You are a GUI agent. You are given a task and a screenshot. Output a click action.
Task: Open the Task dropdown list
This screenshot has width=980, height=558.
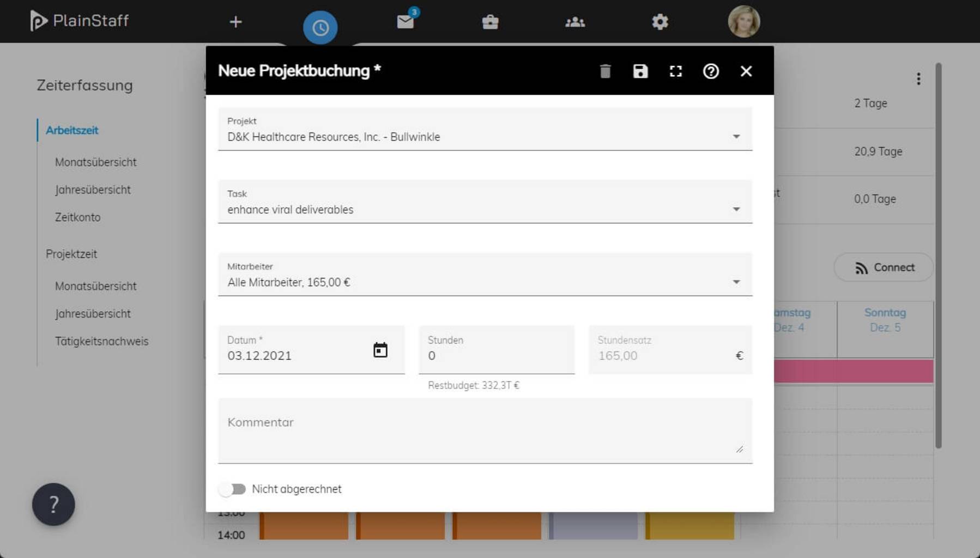(736, 209)
